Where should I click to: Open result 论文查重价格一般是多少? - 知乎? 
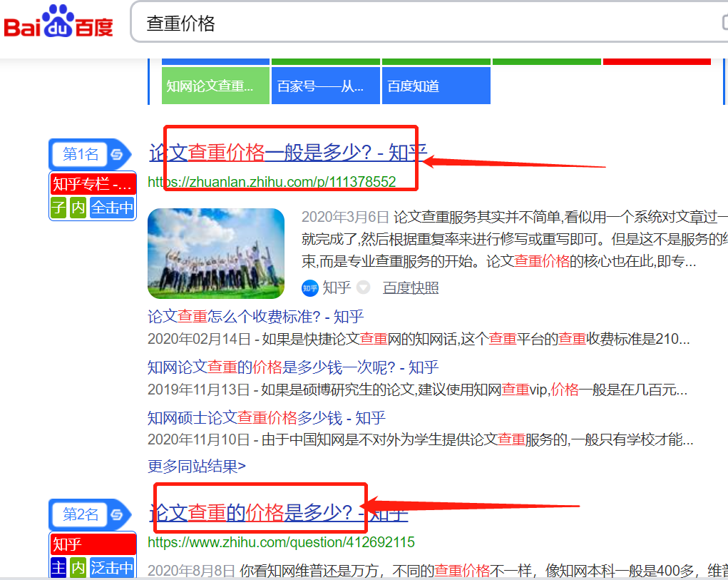pos(288,153)
